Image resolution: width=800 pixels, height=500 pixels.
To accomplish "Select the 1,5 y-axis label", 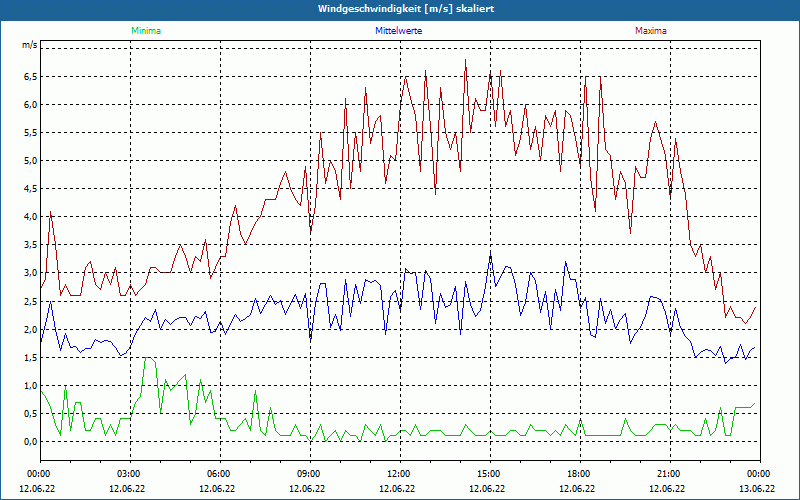I will (30, 358).
